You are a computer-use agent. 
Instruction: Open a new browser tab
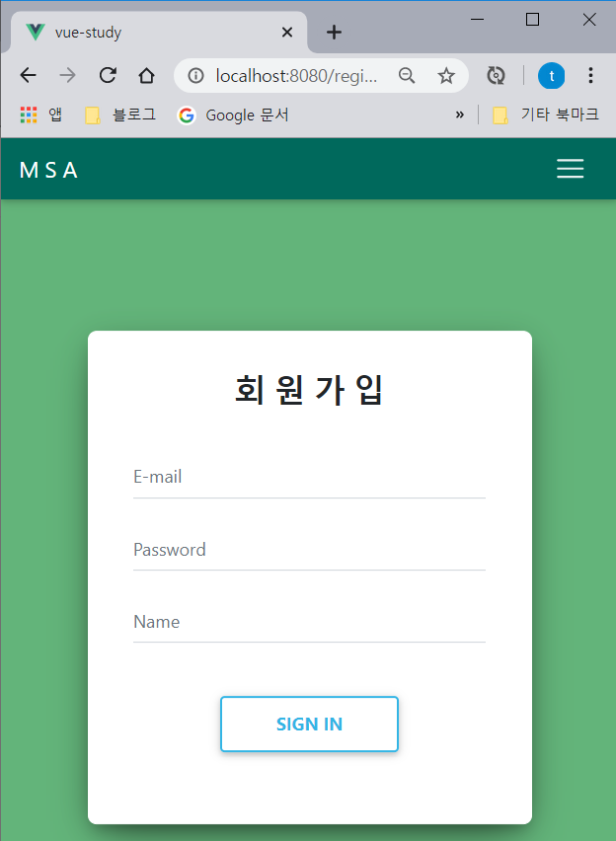(334, 33)
